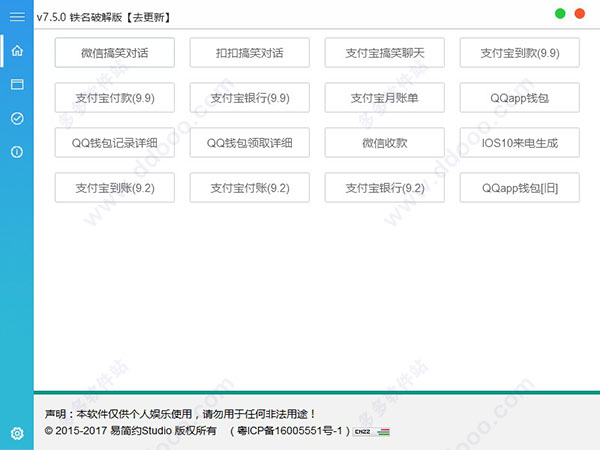Open the window panel icon in sidebar
Screen dimensions: 600x450
tap(17, 84)
